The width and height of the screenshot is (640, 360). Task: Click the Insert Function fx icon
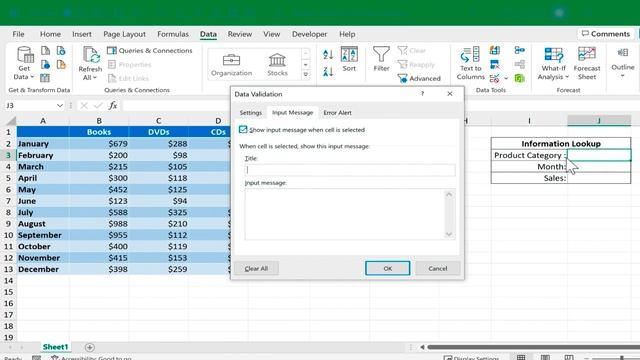coord(113,106)
